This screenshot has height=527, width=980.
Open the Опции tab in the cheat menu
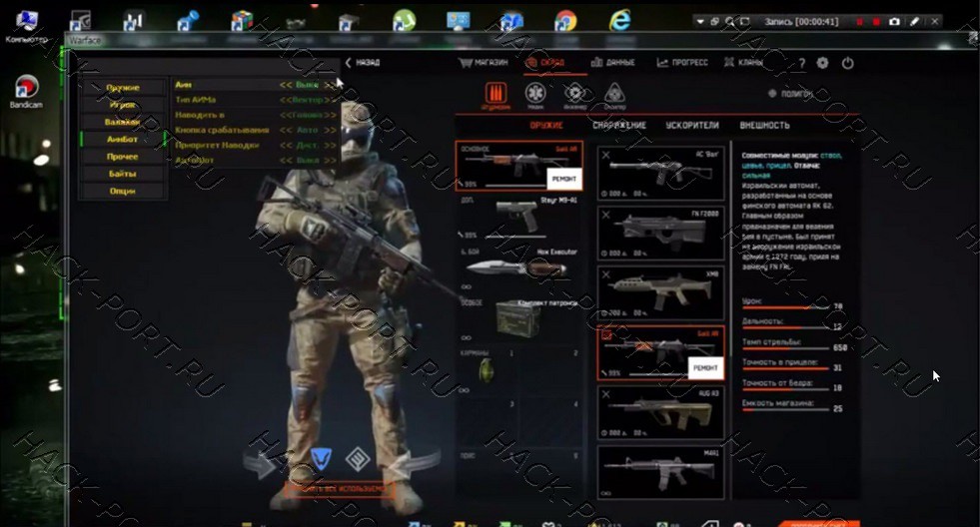click(x=123, y=191)
